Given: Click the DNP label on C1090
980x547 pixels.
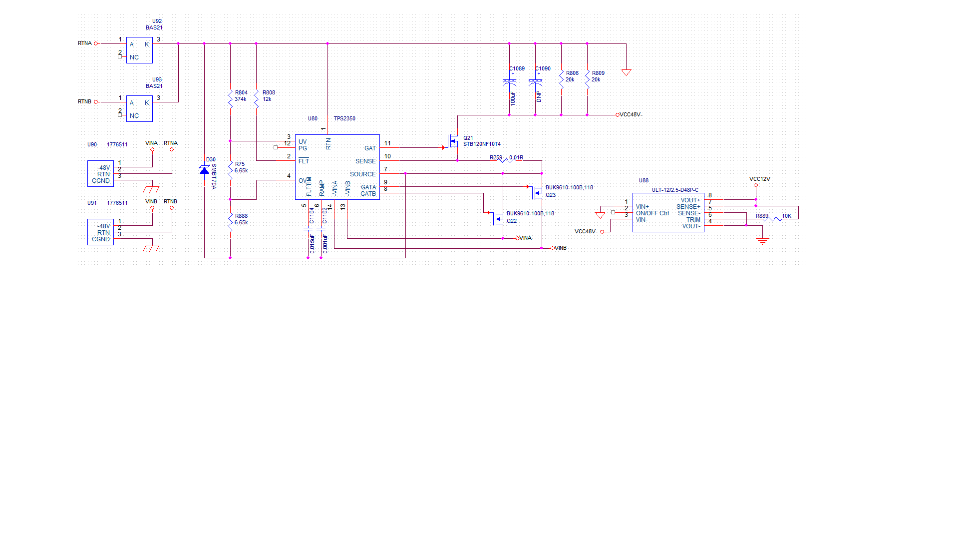Looking at the screenshot, I should tap(539, 96).
